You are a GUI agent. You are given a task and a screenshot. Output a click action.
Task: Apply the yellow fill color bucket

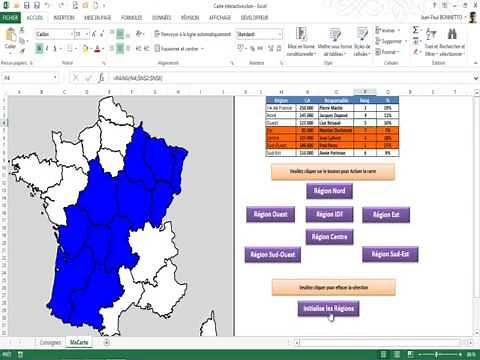[x=85, y=49]
